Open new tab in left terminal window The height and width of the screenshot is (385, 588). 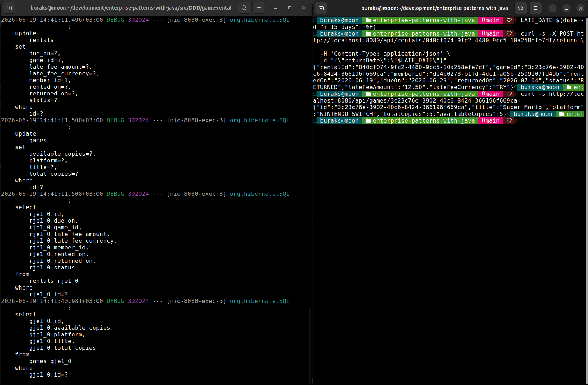[x=9, y=8]
